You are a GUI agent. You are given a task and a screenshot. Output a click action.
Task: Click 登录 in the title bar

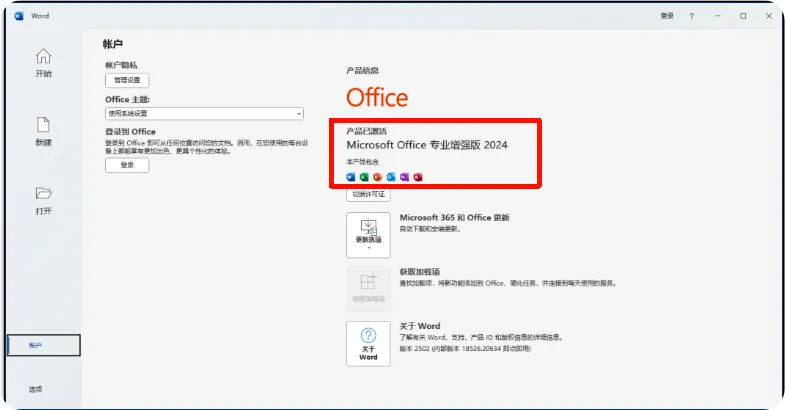point(667,16)
